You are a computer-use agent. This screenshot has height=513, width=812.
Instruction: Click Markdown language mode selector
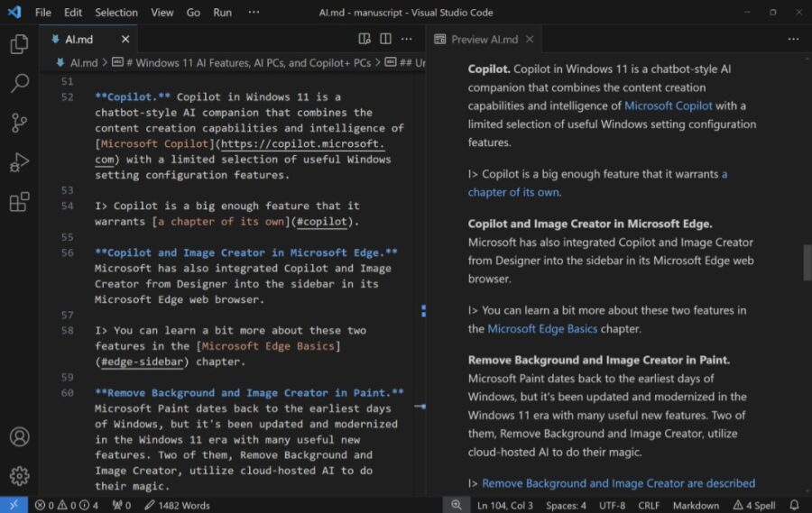click(x=696, y=506)
